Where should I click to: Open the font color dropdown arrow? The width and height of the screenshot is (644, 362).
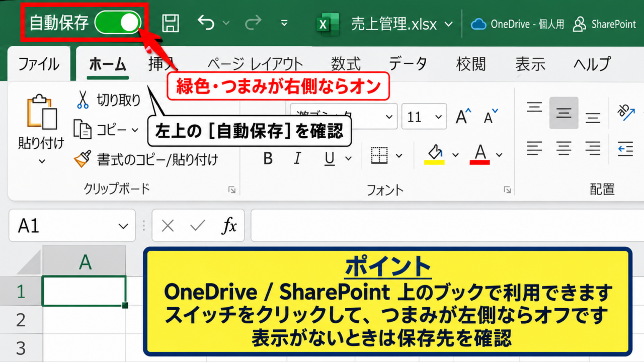pyautogui.click(x=499, y=155)
